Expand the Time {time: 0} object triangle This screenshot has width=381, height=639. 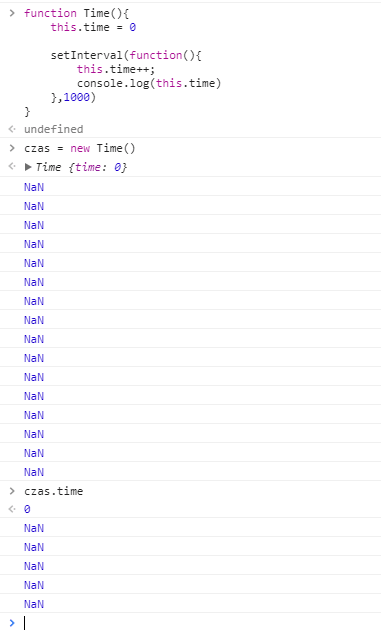tap(28, 167)
